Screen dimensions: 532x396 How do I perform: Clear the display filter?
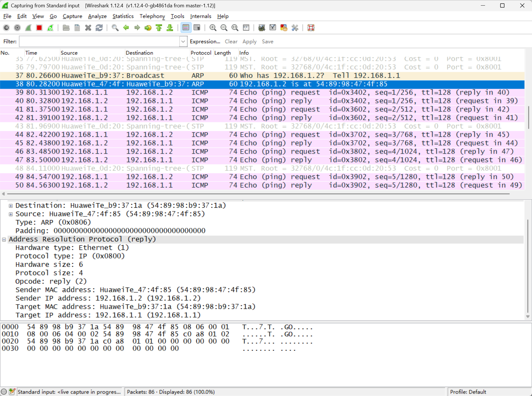coord(231,42)
